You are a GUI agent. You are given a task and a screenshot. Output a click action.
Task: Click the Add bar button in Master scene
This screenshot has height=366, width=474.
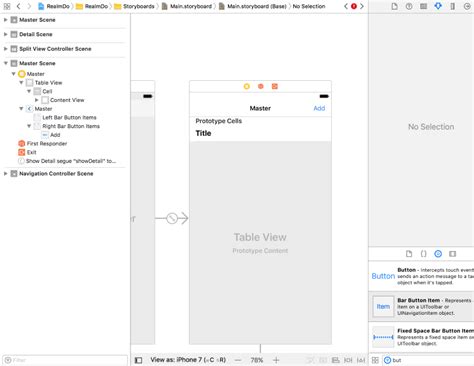tap(319, 108)
